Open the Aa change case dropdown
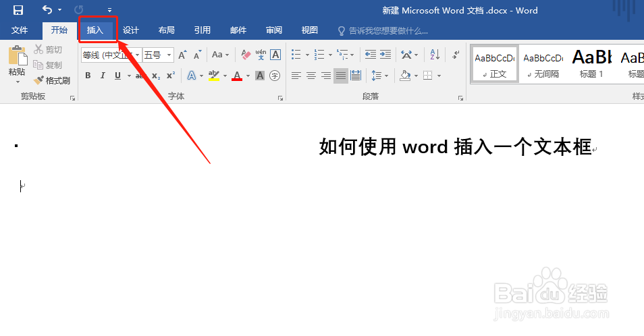The width and height of the screenshot is (644, 336). pos(220,55)
